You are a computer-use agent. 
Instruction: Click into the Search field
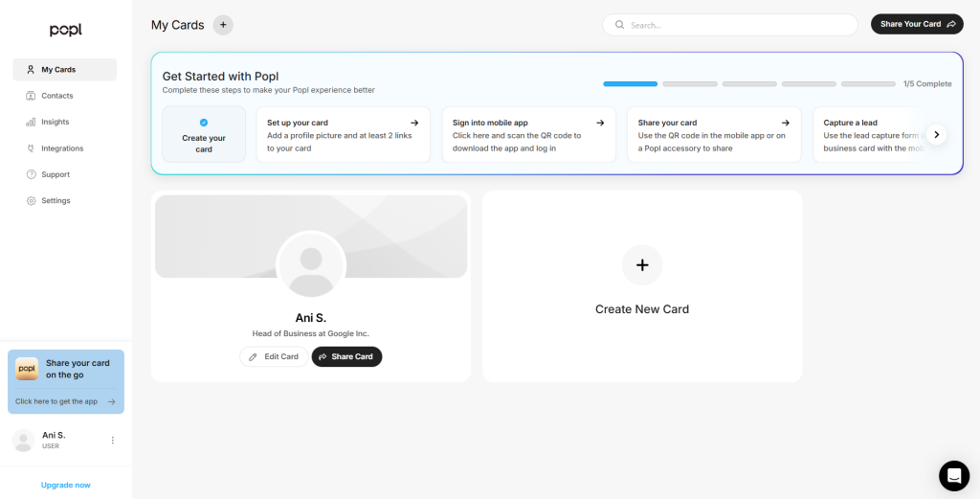tap(730, 25)
